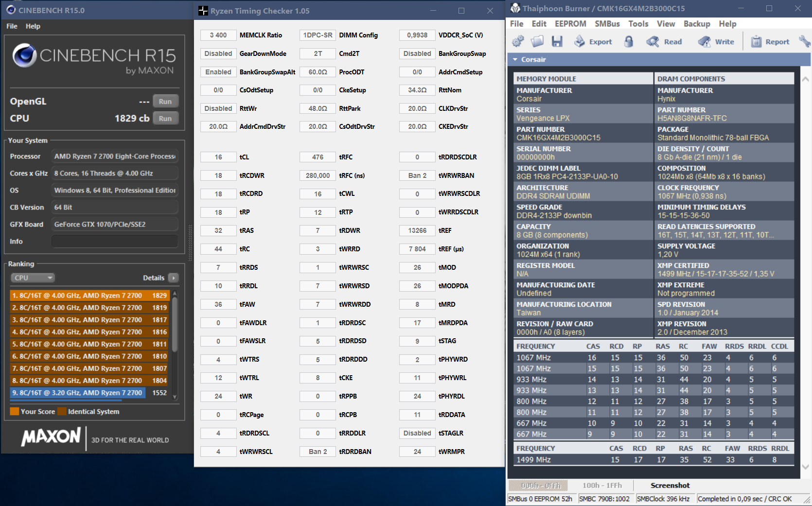
Task: Click the tCL value box
Action: pos(218,157)
